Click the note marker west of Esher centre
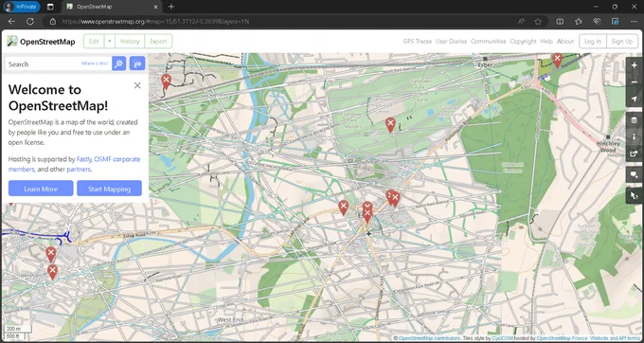644x343 pixels. [344, 208]
